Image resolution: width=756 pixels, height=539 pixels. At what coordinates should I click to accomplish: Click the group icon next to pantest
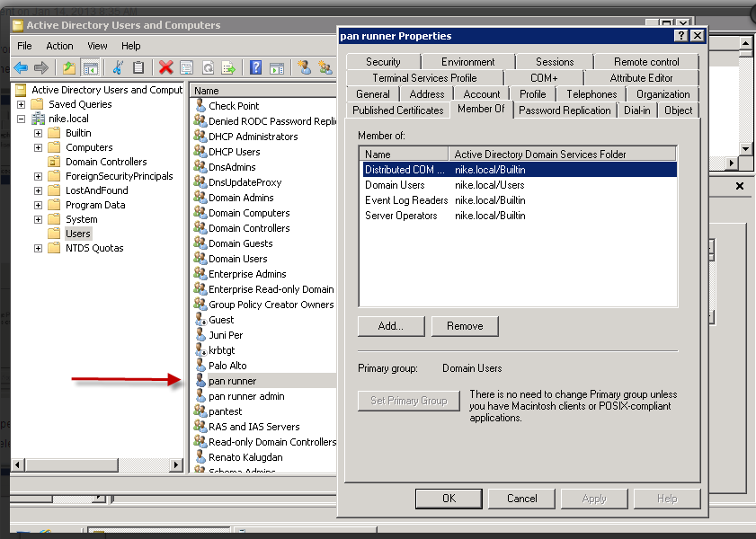coord(200,411)
